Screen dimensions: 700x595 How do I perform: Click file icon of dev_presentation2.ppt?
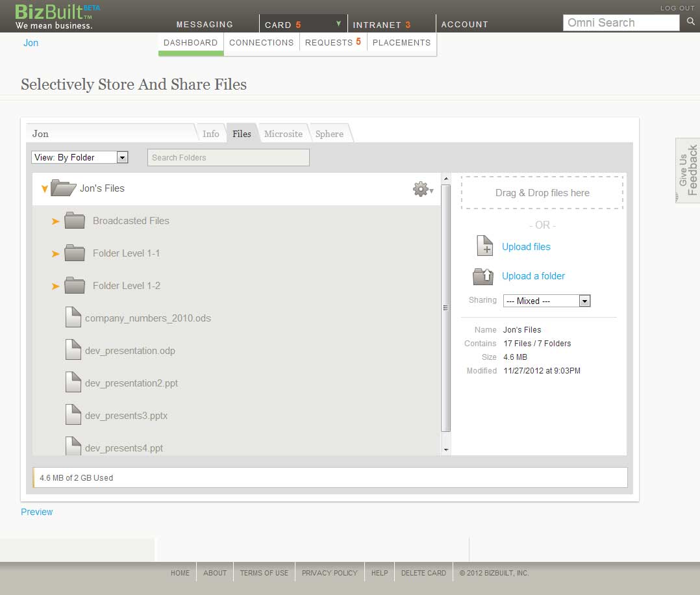pyautogui.click(x=73, y=383)
